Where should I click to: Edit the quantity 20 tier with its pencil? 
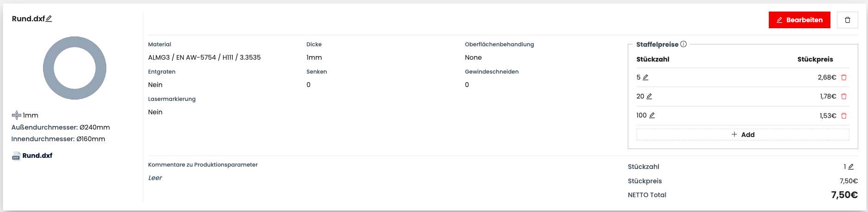click(649, 96)
